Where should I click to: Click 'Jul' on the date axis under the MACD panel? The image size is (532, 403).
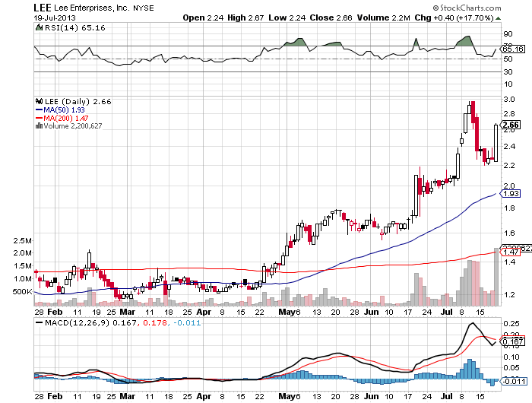pos(447,396)
